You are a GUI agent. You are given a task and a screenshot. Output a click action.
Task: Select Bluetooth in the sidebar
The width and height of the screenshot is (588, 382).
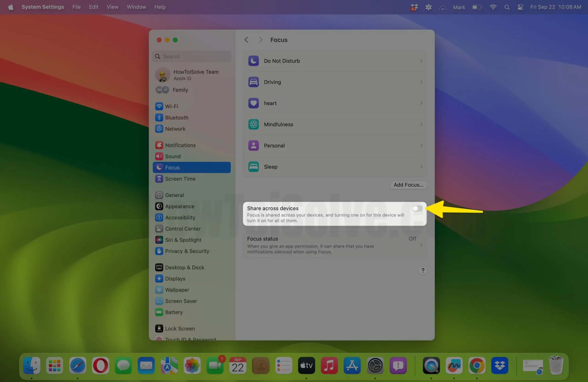(x=192, y=118)
